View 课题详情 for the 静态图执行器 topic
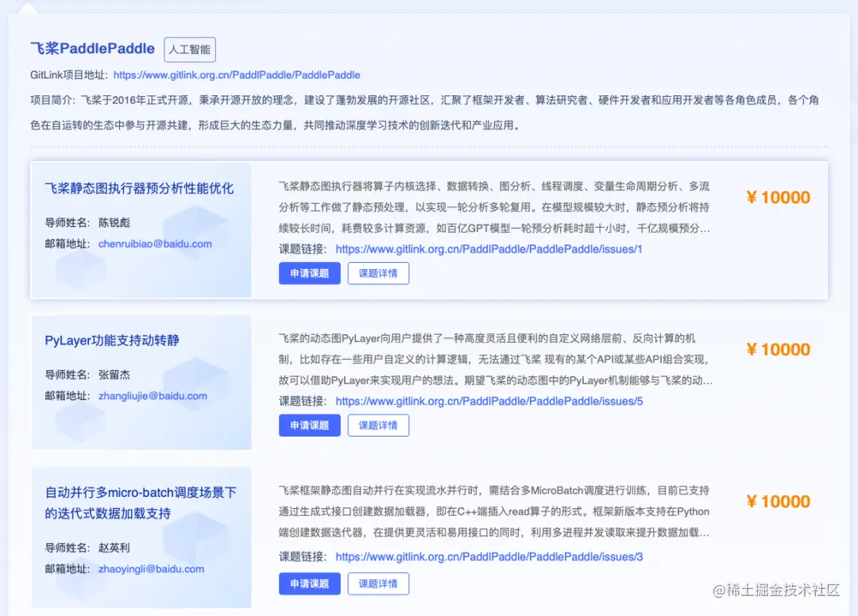Screen dimensions: 858x616 coord(378,273)
